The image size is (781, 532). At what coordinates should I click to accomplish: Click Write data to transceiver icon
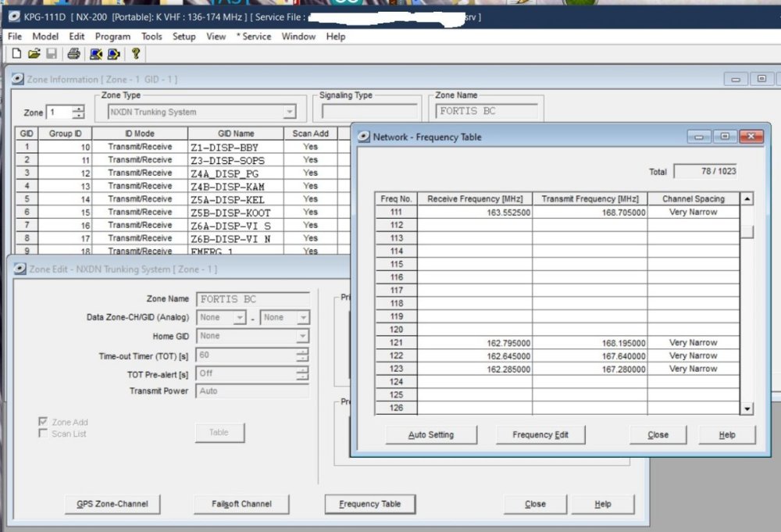(x=114, y=54)
